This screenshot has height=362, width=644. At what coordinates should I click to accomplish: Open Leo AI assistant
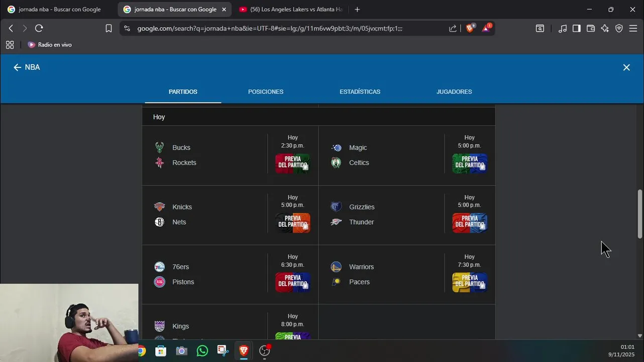[x=605, y=29]
